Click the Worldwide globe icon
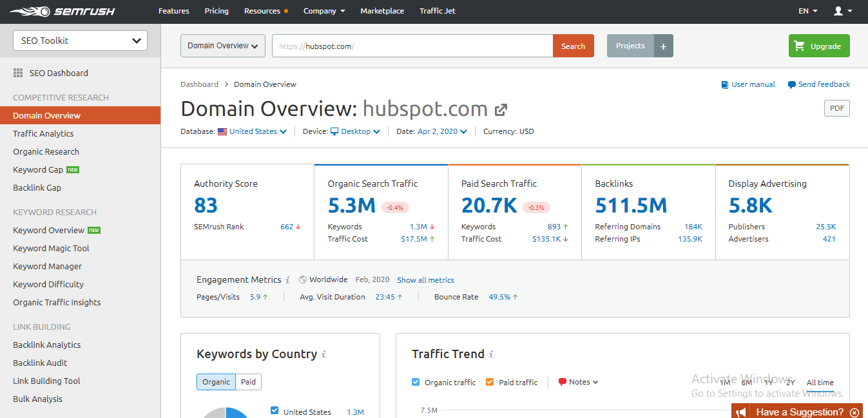Image resolution: width=868 pixels, height=418 pixels. click(x=303, y=280)
